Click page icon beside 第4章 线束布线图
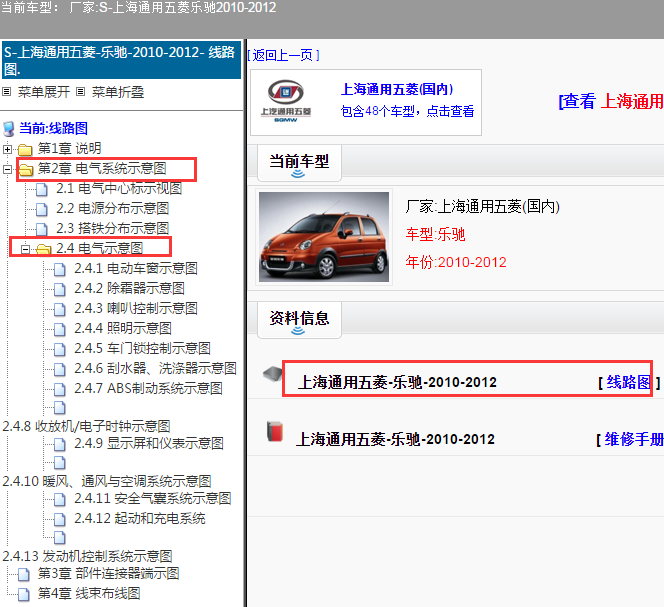This screenshot has width=664, height=607. coord(24,594)
